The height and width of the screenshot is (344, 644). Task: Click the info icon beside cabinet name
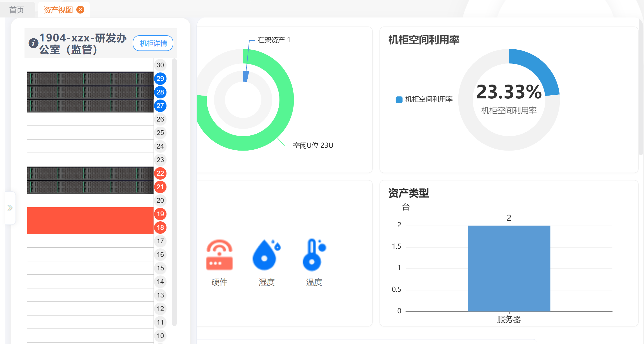click(x=33, y=43)
